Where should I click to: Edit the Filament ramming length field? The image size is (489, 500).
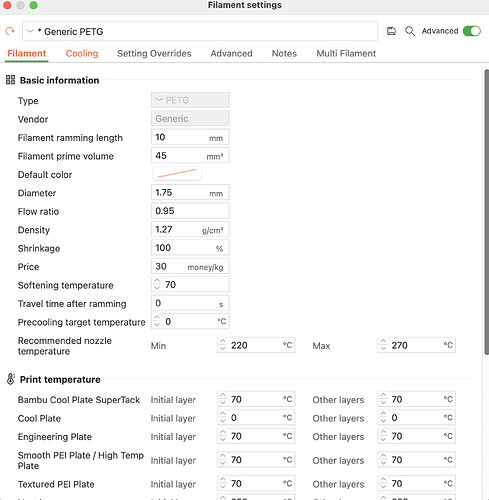point(190,137)
